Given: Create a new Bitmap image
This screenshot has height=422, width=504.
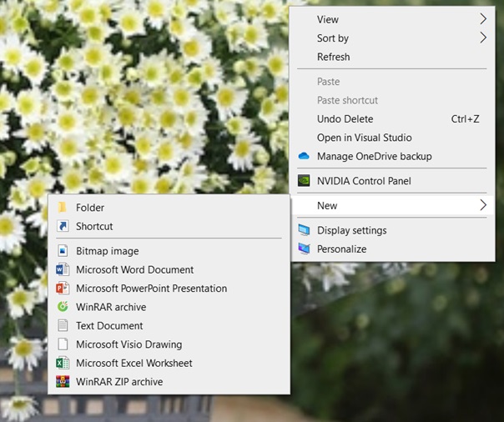Looking at the screenshot, I should [107, 251].
